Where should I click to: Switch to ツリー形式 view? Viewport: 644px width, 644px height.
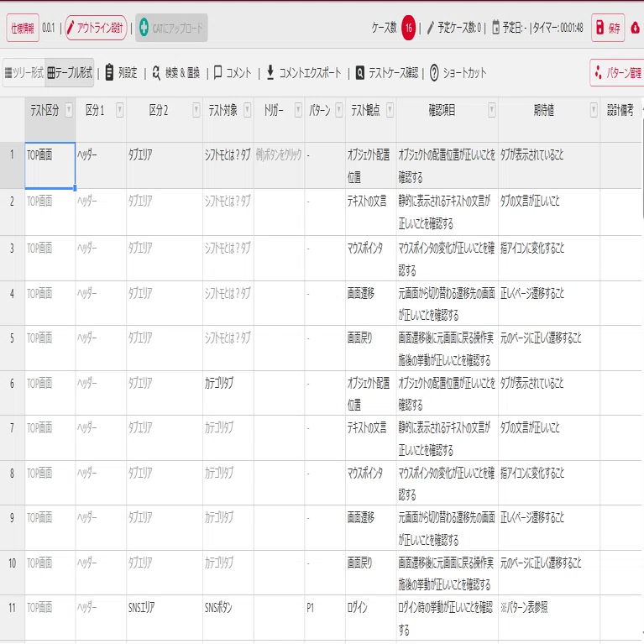tap(24, 73)
